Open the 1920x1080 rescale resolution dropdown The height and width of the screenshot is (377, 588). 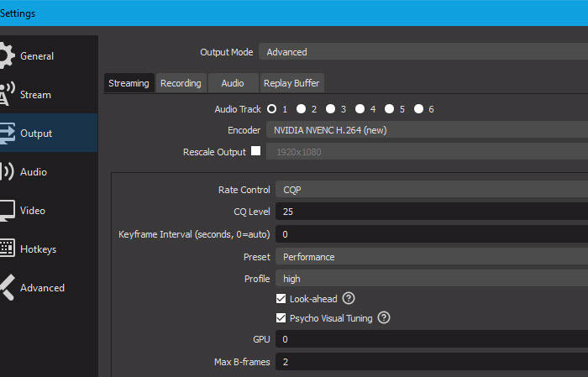[x=427, y=152]
